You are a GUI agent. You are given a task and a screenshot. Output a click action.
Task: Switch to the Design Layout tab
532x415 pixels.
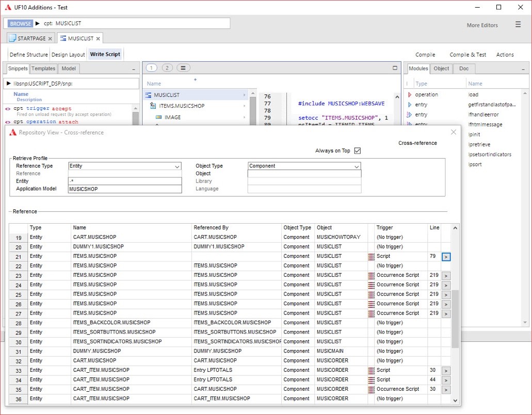pos(68,54)
